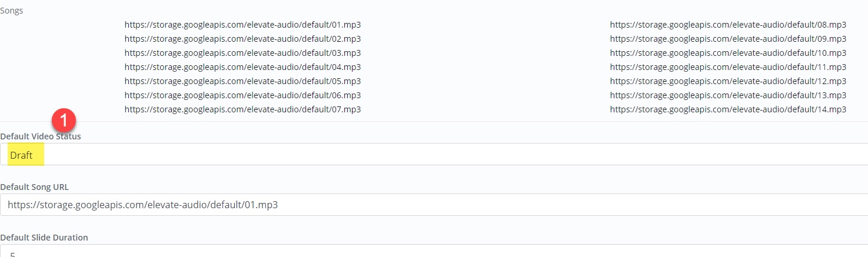Select the 12.mp3 song URL

tap(728, 81)
